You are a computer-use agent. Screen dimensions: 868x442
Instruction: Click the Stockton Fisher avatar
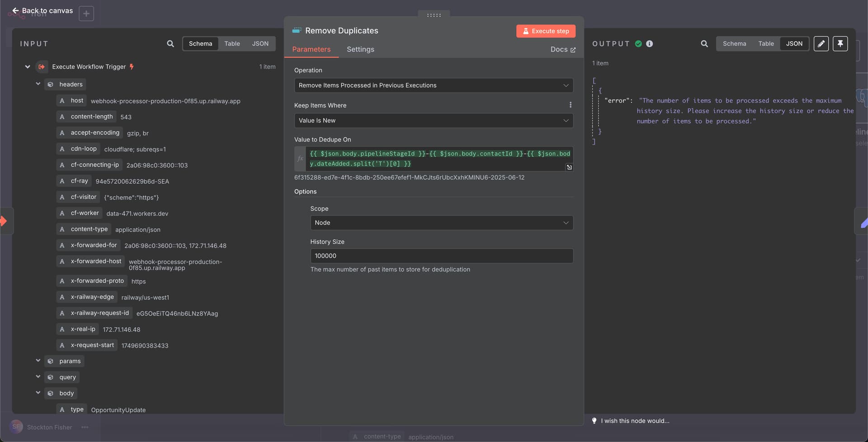[x=16, y=427]
